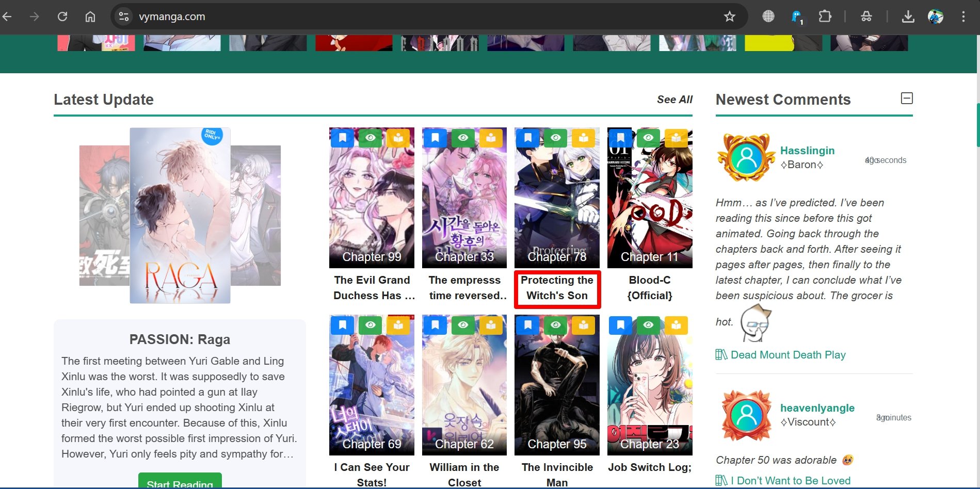980x489 pixels.
Task: Click green eye icon on The Evil Grand Duchess
Action: coord(370,138)
